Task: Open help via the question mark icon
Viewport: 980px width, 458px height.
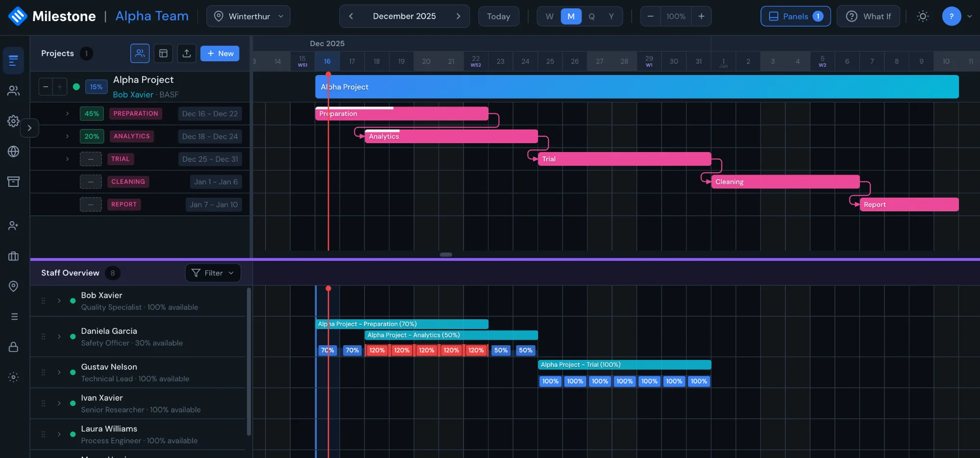Action: [852, 16]
